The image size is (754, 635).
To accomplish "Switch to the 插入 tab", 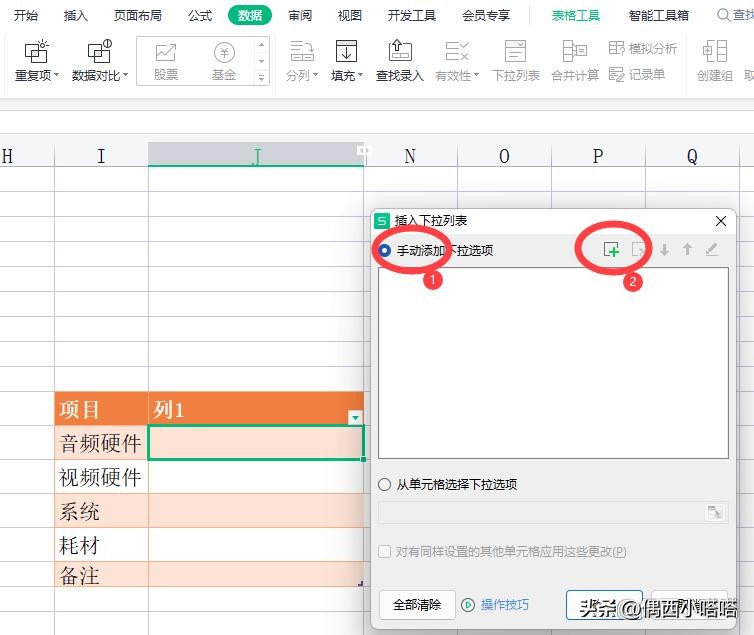I will point(75,15).
